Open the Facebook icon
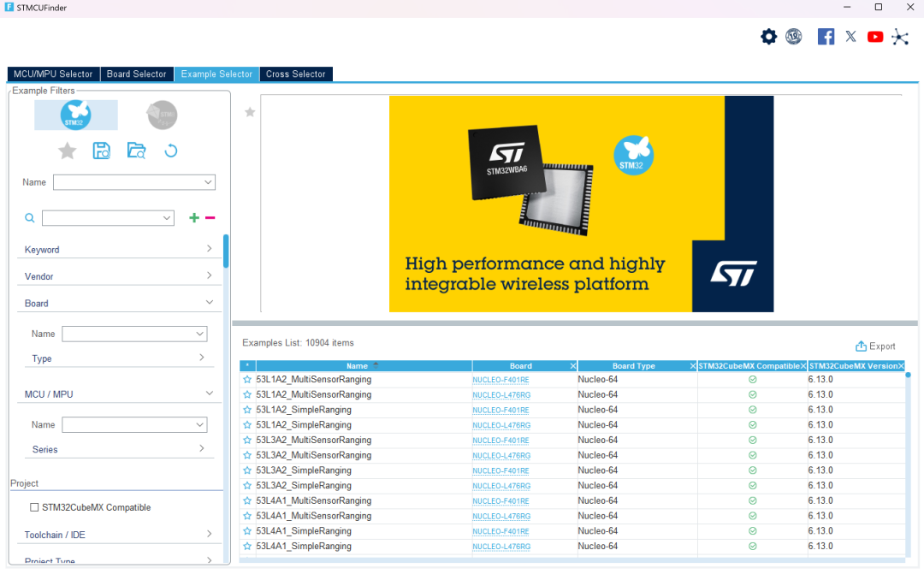This screenshot has height=574, width=924. pyautogui.click(x=826, y=37)
